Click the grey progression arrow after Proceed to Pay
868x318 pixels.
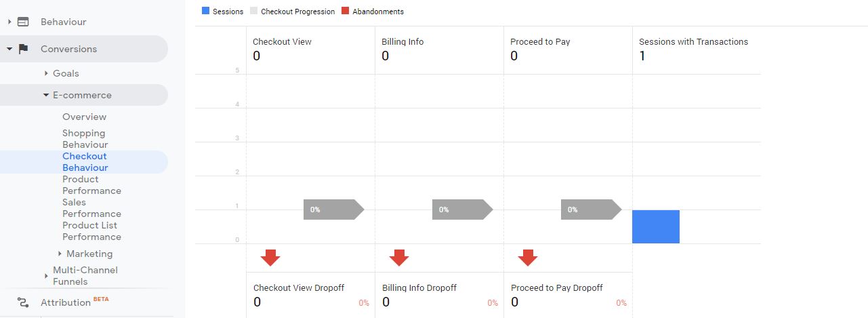[592, 210]
